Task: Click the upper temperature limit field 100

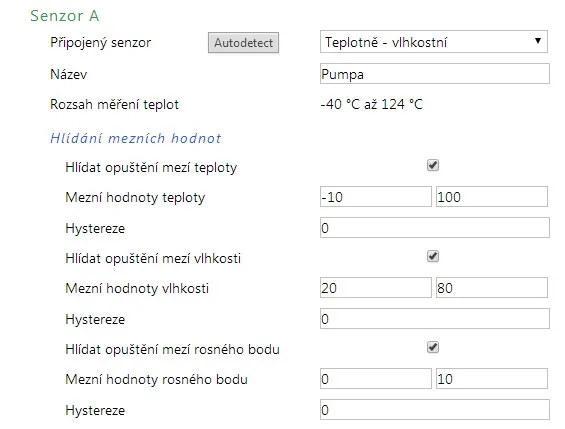Action: pos(492,197)
